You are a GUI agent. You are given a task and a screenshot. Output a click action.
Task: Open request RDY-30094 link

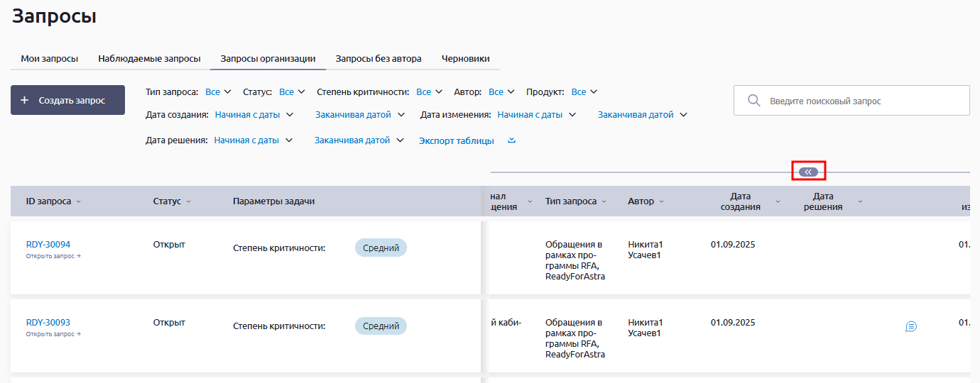tap(48, 245)
